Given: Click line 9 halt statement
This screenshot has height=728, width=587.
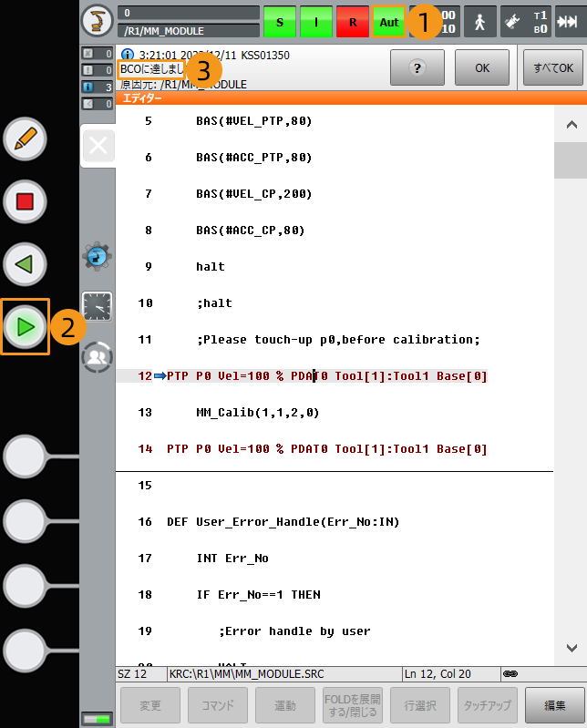Looking at the screenshot, I should (211, 266).
